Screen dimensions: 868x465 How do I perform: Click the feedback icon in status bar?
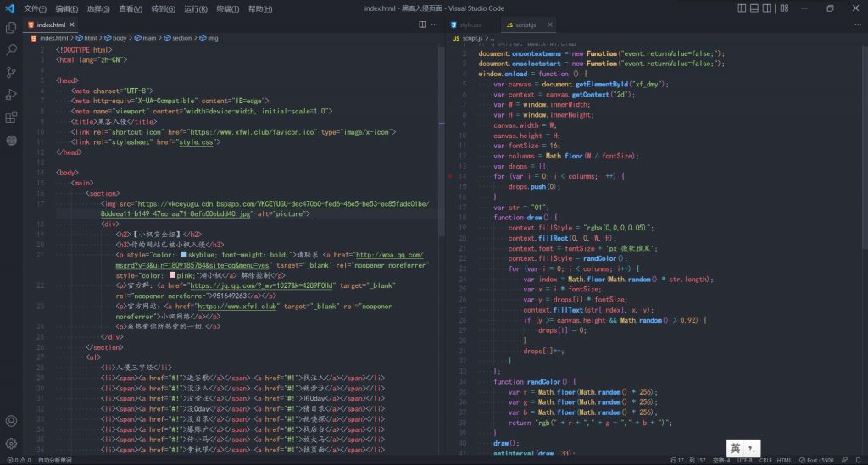tap(844, 460)
